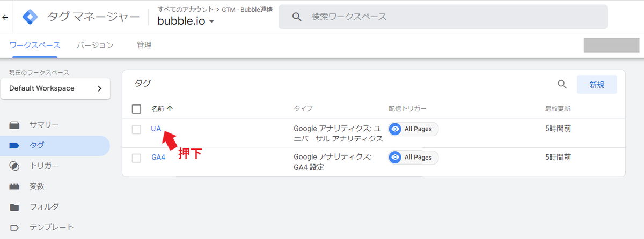
Task: Click 5時間前 in the GA4 row
Action: pyautogui.click(x=558, y=158)
